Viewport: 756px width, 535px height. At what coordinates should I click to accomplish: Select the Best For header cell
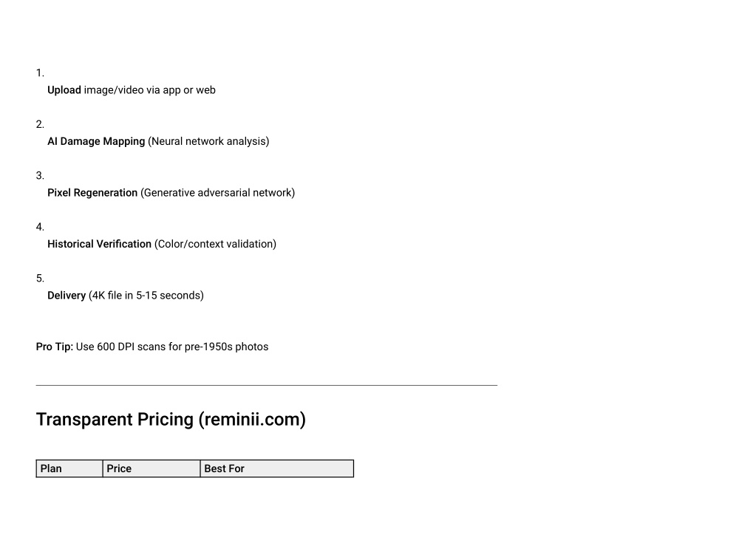point(277,468)
